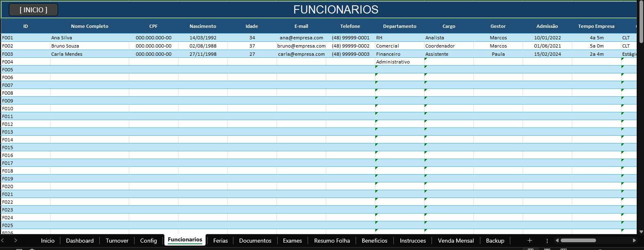This screenshot has width=644, height=250.
Task: Select the Analista cargo cell
Action: pos(449,38)
